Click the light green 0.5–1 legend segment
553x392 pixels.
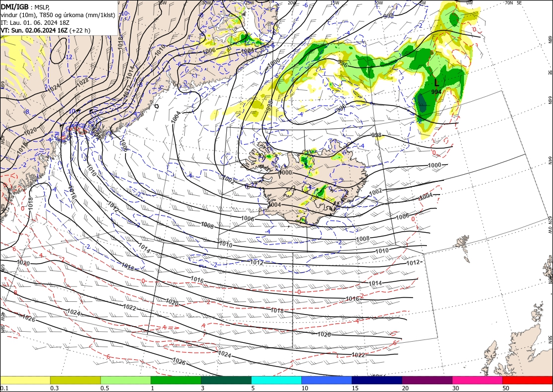tap(126, 380)
